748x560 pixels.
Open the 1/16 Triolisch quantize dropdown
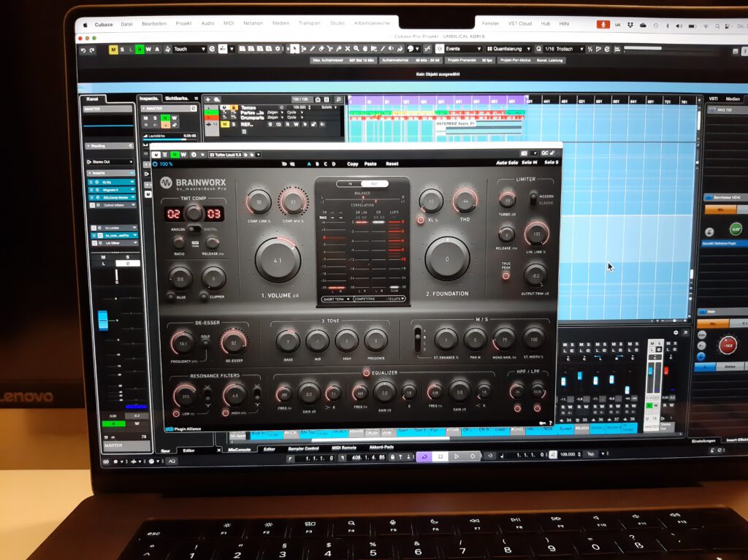564,49
